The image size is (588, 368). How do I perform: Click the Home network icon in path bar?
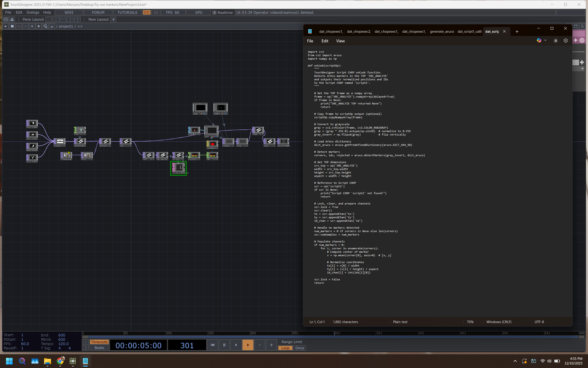click(x=52, y=26)
